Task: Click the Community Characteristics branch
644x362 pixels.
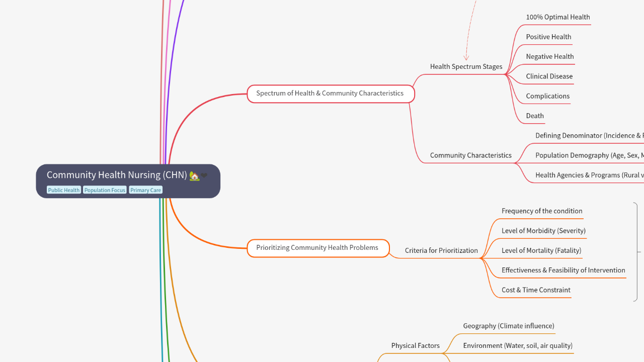Action: [470, 155]
